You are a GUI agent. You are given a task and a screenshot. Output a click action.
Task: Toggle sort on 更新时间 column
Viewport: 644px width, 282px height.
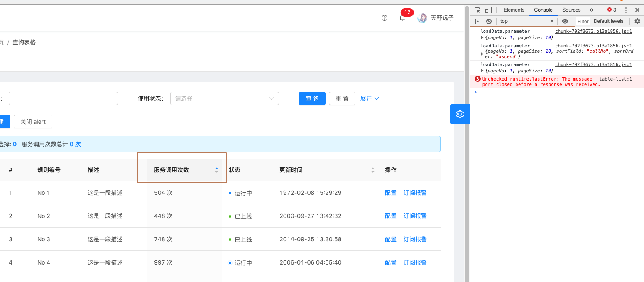(x=373, y=169)
